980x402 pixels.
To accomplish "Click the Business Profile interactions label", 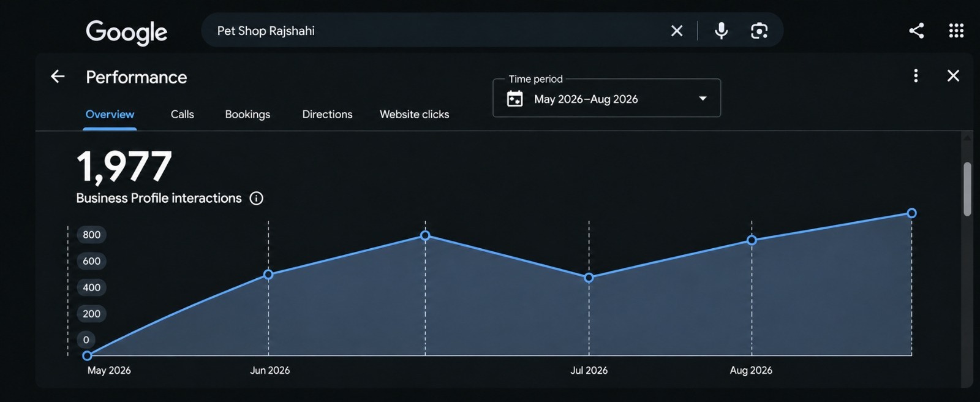I will pos(159,198).
